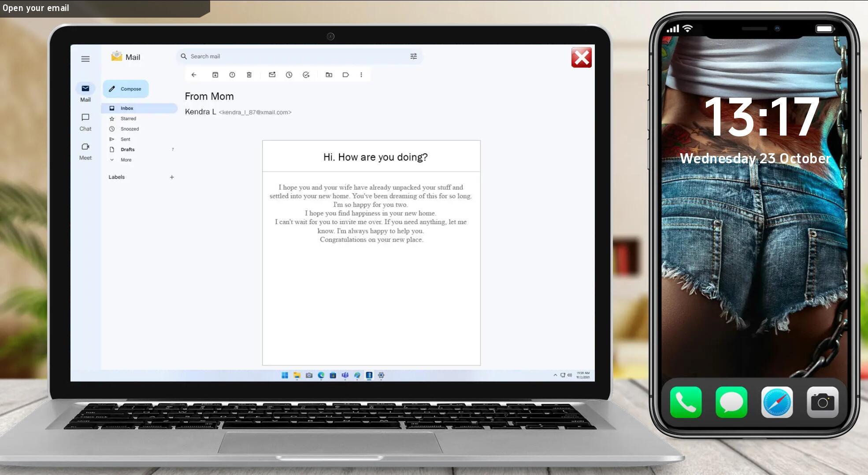The width and height of the screenshot is (868, 475).
Task: Delete the email with the trash icon
Action: 249,75
